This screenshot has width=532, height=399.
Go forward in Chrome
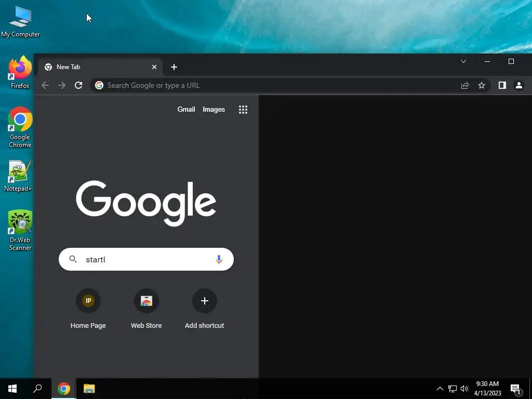(x=62, y=86)
